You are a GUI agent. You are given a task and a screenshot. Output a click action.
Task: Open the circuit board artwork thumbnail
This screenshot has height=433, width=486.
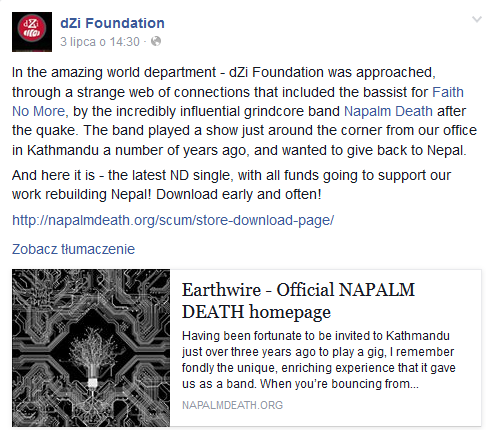coord(91,348)
